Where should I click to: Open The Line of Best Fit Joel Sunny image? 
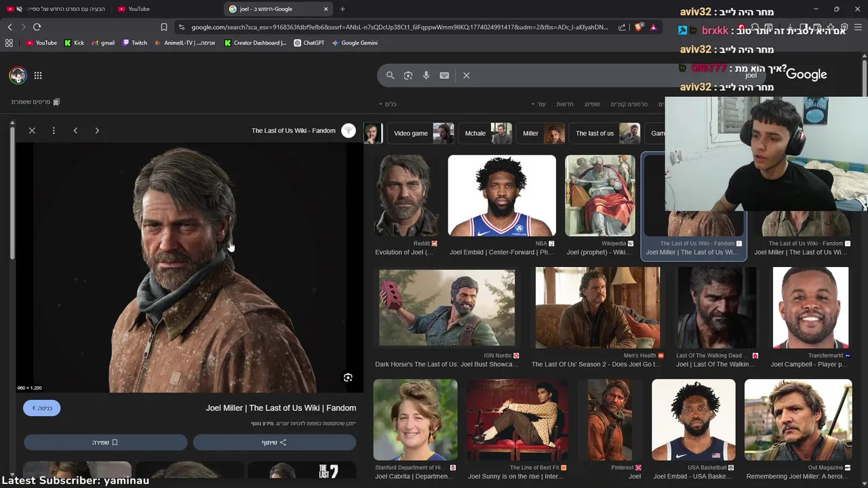(517, 420)
